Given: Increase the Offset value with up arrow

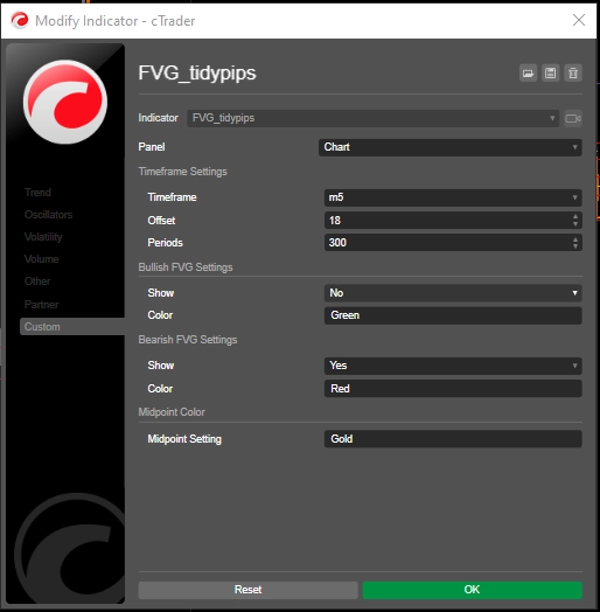Looking at the screenshot, I should pos(575,216).
